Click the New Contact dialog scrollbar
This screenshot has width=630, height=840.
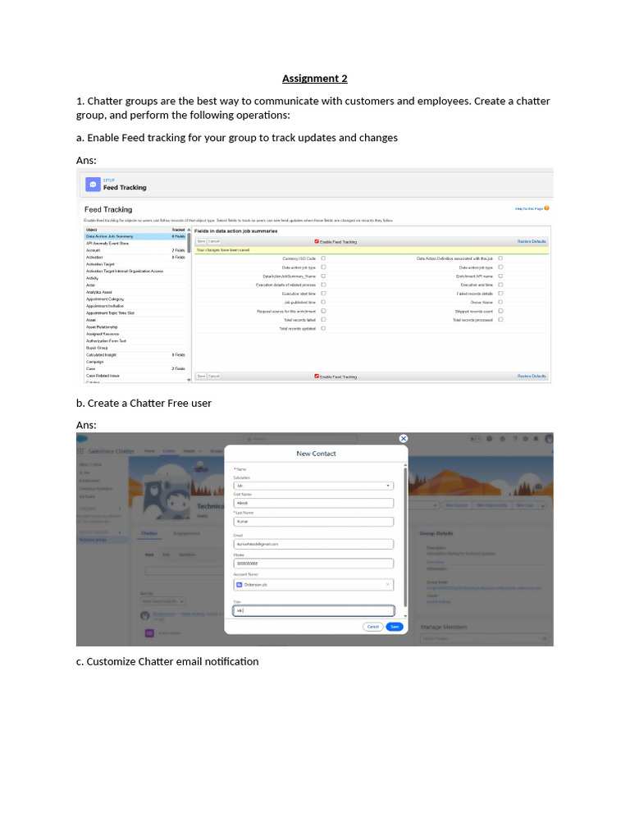click(x=405, y=536)
